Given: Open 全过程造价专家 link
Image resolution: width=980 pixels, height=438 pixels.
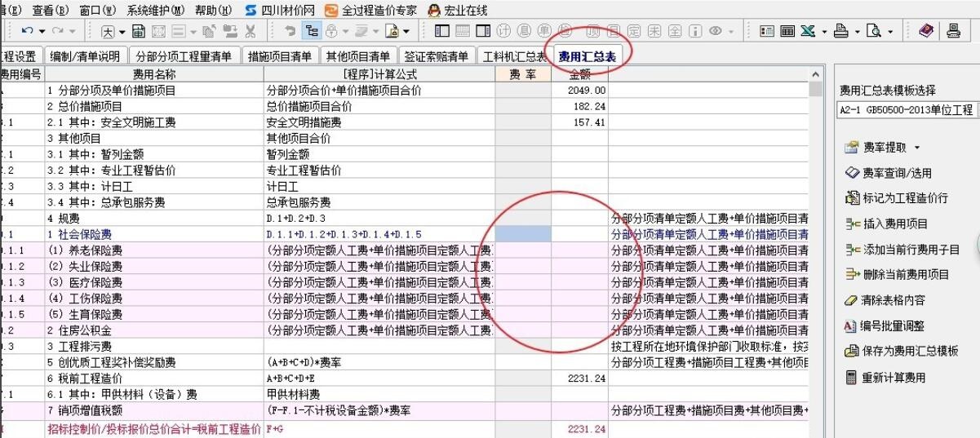Looking at the screenshot, I should click(x=370, y=10).
